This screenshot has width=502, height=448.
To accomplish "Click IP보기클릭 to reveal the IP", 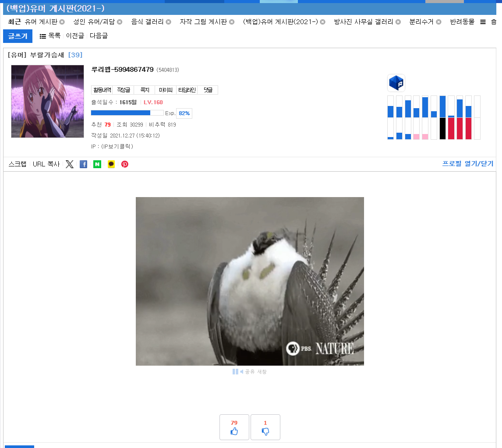I will pyautogui.click(x=117, y=146).
